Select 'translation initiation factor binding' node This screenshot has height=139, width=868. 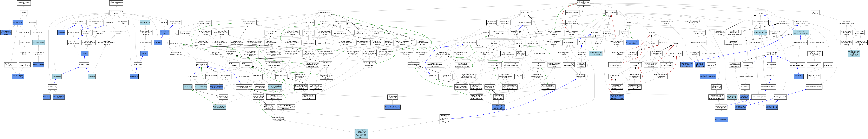(x=6, y=33)
